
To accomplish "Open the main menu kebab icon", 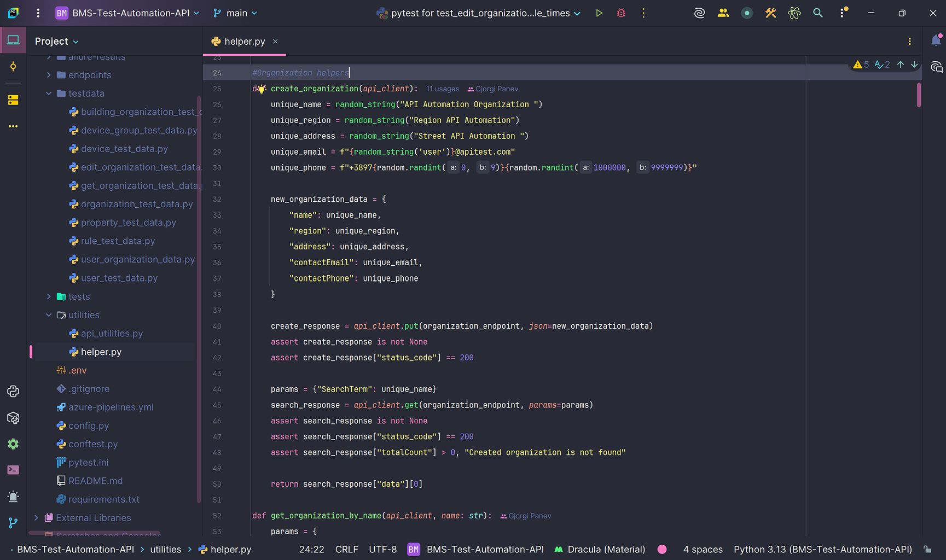I will click(38, 13).
